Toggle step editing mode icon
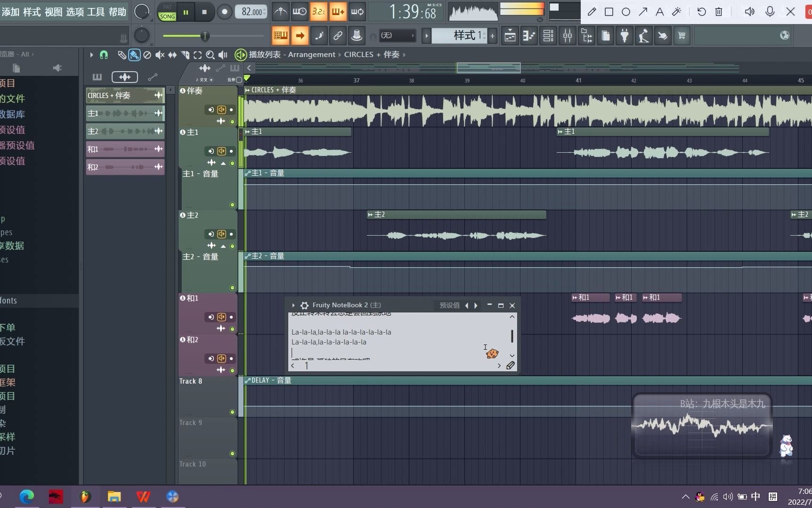The width and height of the screenshot is (812, 508). point(319,35)
